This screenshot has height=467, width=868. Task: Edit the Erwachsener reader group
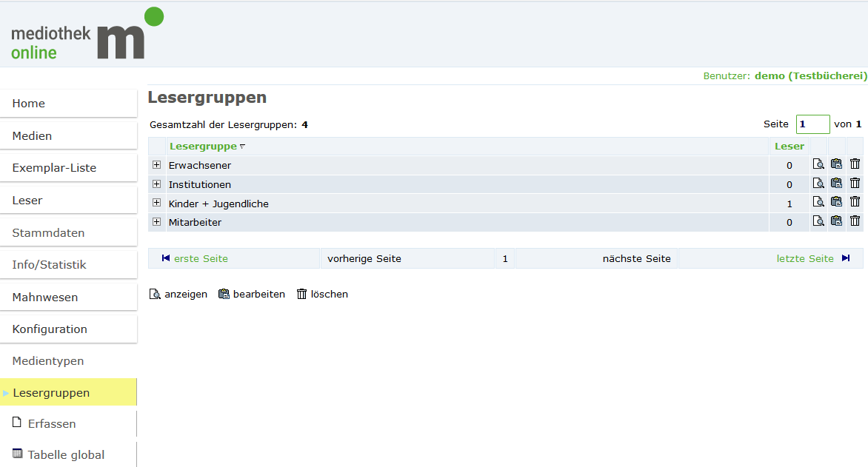[x=836, y=164]
